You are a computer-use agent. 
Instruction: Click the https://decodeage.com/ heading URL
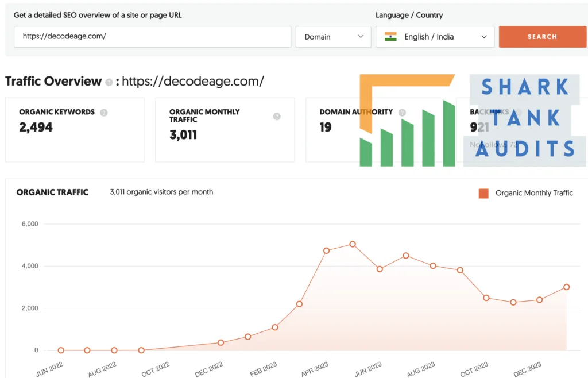tap(193, 81)
